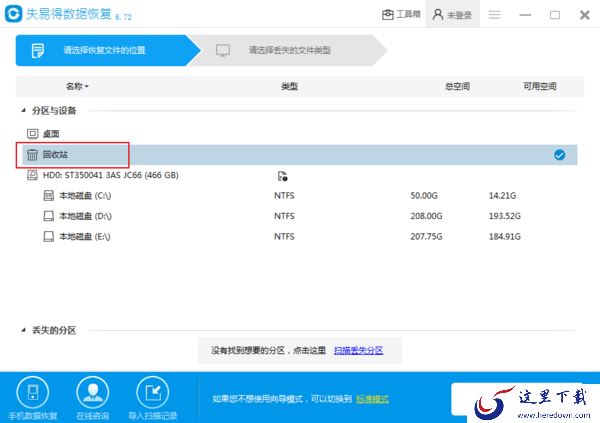Click the 类型 column header
Viewport: 600px width, 423px height.
click(x=289, y=86)
